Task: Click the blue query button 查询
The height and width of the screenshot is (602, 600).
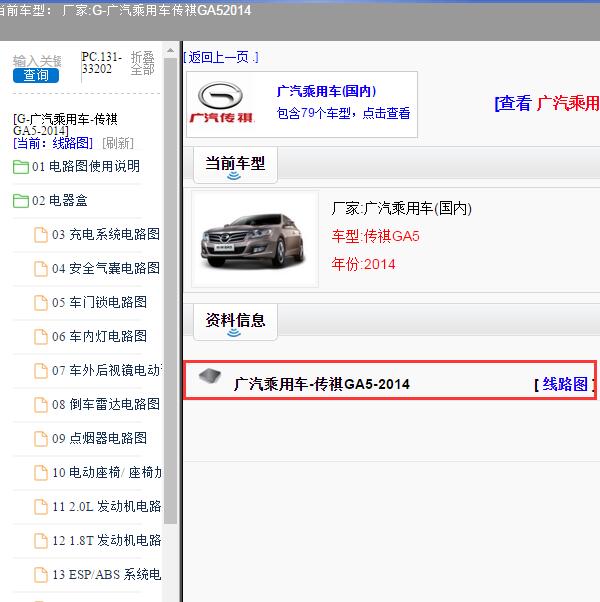Action: (x=36, y=75)
